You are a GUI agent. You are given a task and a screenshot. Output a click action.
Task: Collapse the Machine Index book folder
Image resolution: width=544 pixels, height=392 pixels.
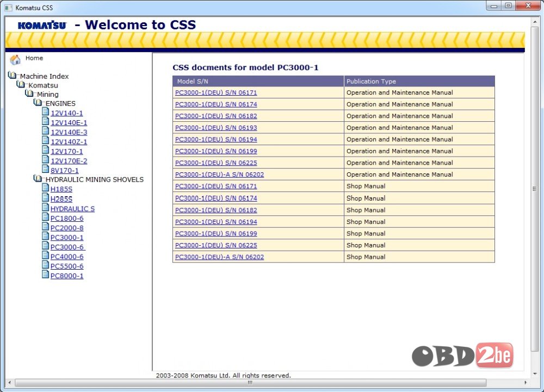pos(12,75)
